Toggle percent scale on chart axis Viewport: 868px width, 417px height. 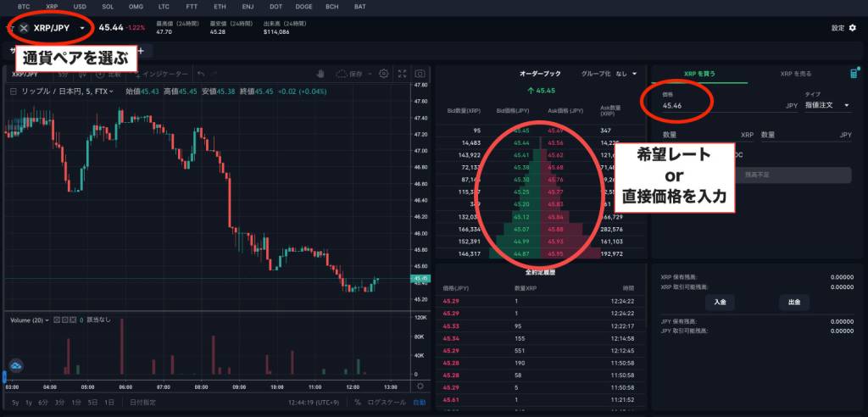pos(358,403)
